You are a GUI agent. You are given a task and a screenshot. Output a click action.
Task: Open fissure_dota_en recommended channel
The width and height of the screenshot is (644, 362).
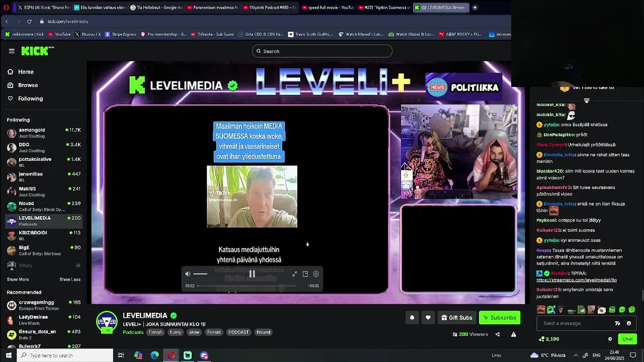click(x=43, y=334)
